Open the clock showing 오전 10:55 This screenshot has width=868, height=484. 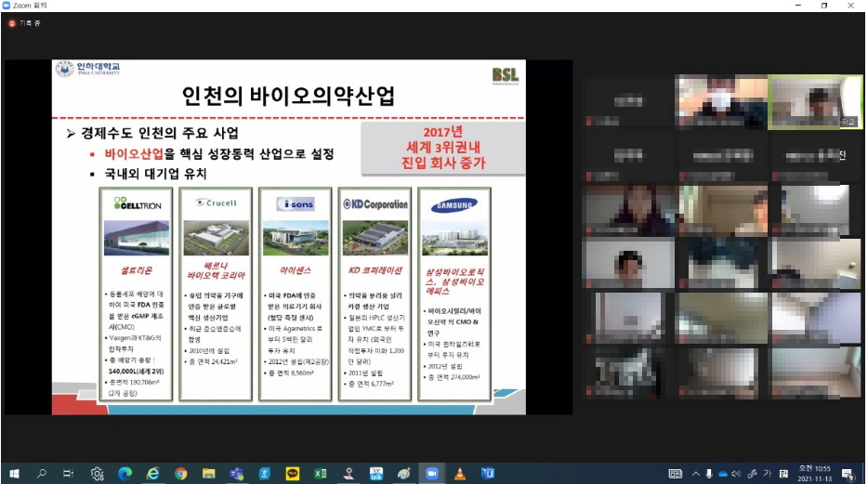click(814, 474)
